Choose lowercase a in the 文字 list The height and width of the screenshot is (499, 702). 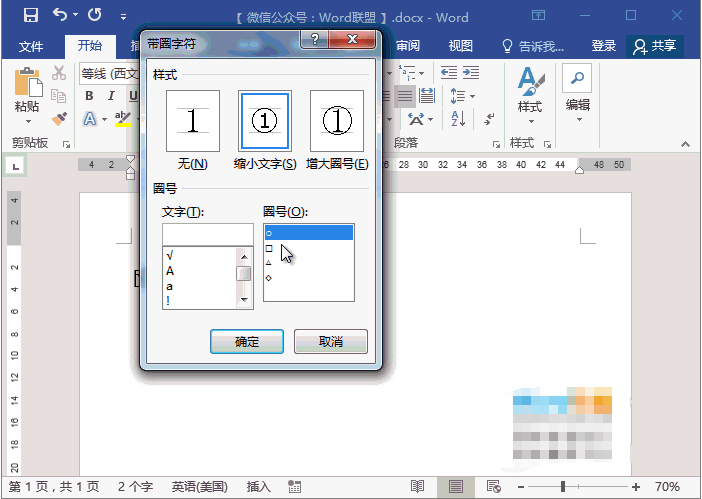click(169, 286)
